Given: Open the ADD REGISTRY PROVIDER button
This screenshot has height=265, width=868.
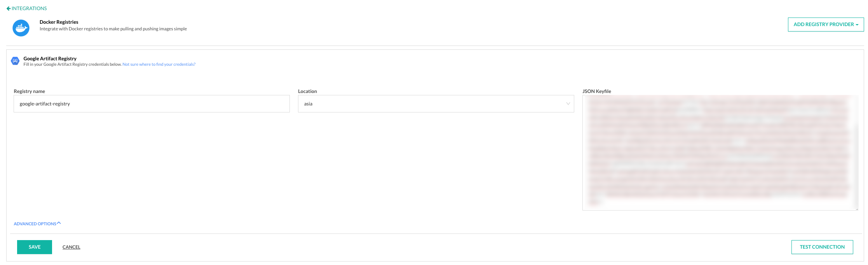Looking at the screenshot, I should point(823,25).
